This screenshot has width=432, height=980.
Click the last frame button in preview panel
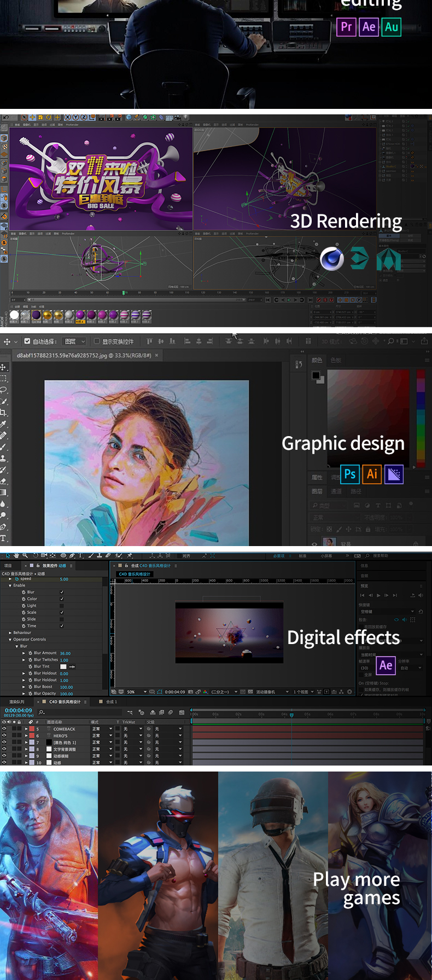point(395,595)
